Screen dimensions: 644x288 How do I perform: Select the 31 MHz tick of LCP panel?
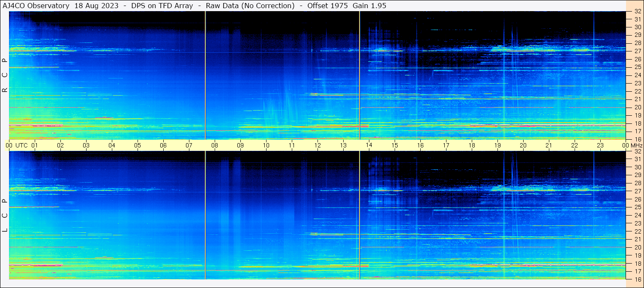pos(637,159)
